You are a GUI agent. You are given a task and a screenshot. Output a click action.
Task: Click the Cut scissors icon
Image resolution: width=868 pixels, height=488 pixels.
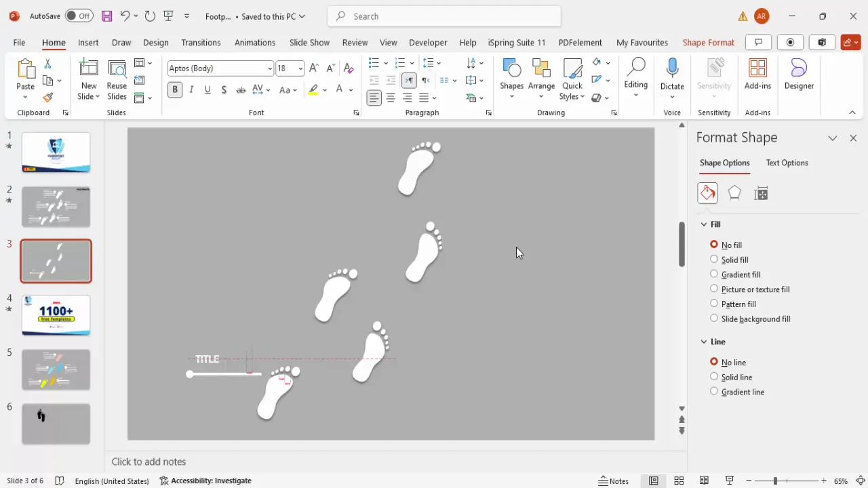47,64
